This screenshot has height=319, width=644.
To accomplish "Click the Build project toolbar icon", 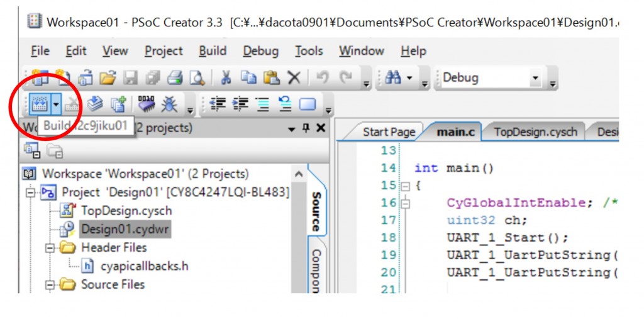I will 40,105.
